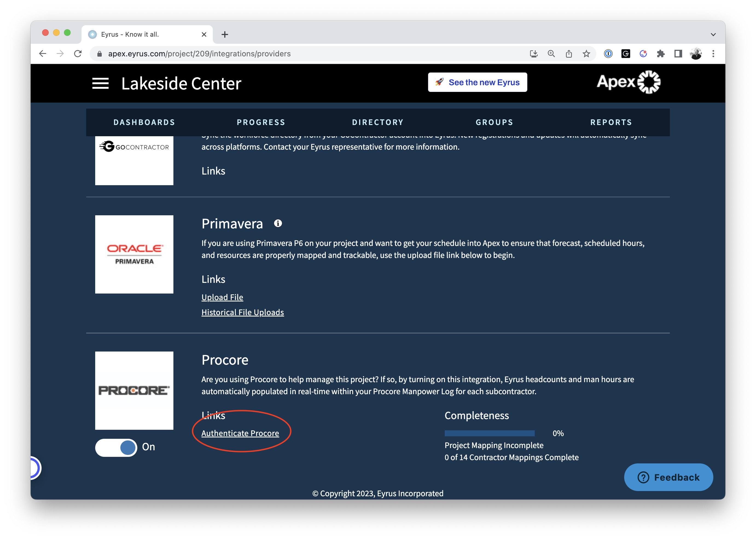Viewport: 756px width, 540px height.
Task: Switch to the Reports tab
Action: (611, 122)
